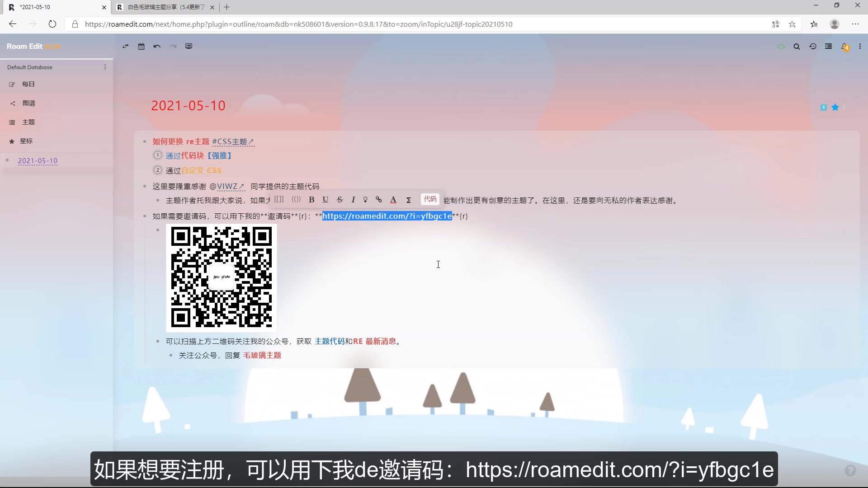Open a new browser tab
Viewport: 868px width, 488px height.
coord(227,7)
